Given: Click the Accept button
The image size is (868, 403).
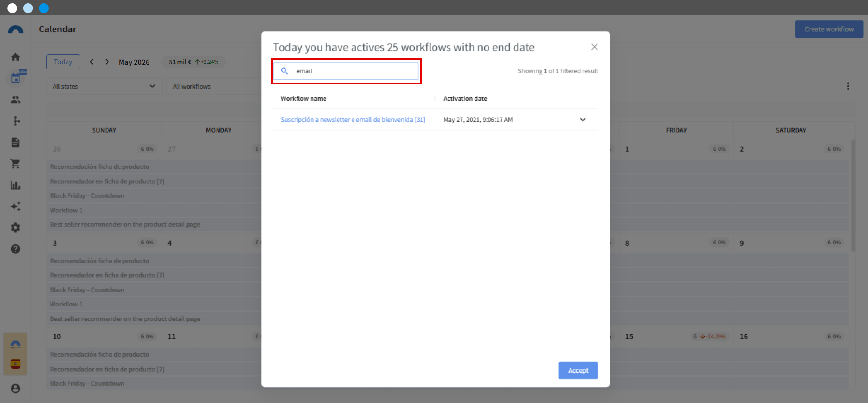Looking at the screenshot, I should (x=578, y=371).
